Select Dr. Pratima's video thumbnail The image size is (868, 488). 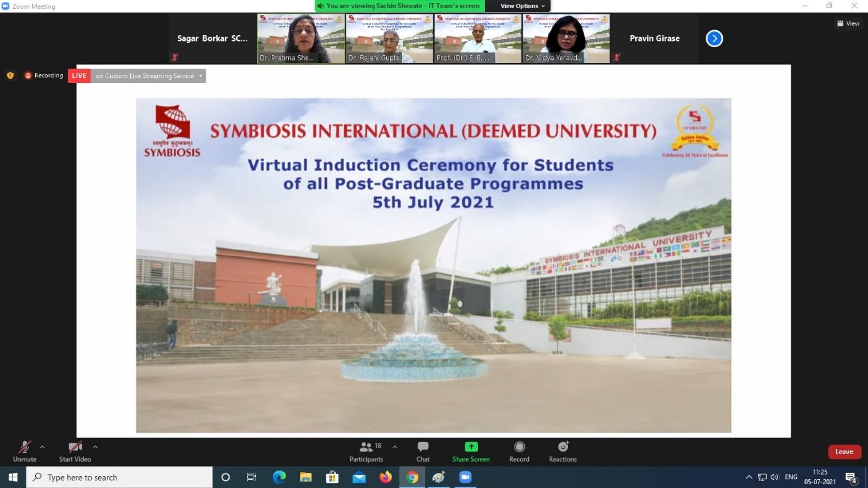pos(301,38)
